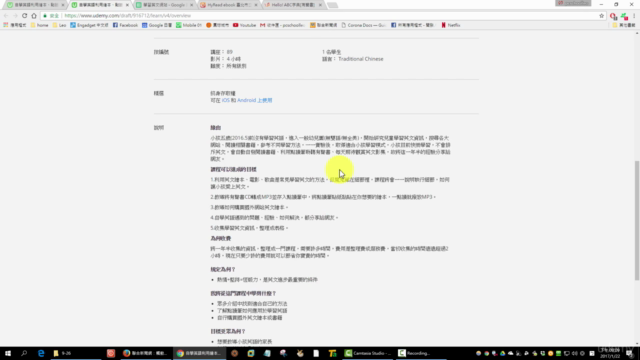Click the taskbar clock showing 2017/1/22
The height and width of the screenshot is (360, 640).
point(609,353)
